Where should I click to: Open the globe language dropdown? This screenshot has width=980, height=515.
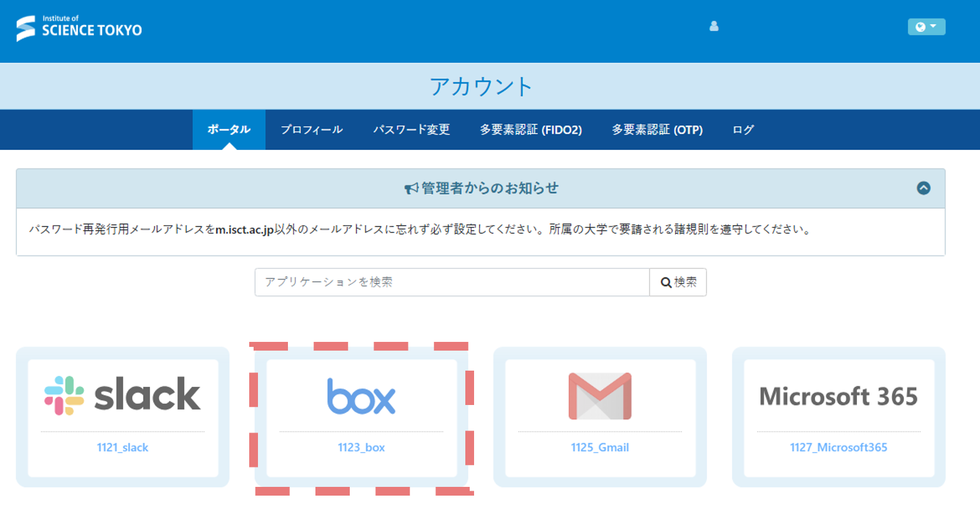pos(926,27)
